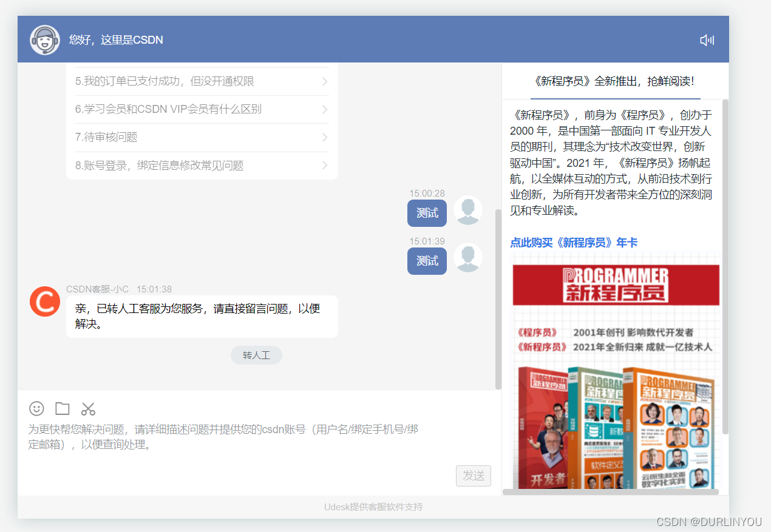Click user avatar beside the 15:00:28 message
This screenshot has height=532, width=771.
(468, 210)
